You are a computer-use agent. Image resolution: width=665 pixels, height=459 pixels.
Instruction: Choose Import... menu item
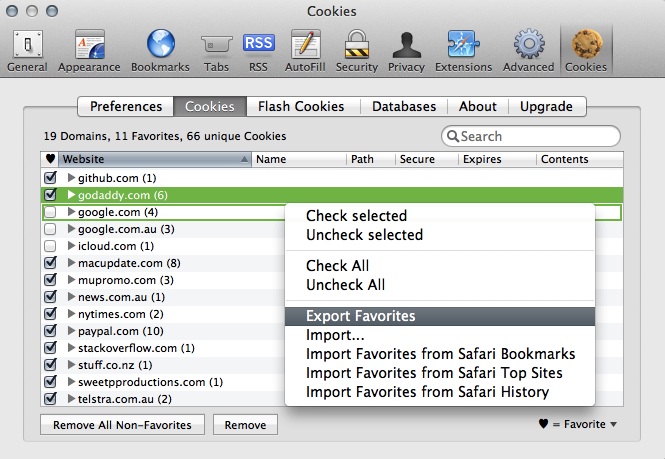click(440, 335)
